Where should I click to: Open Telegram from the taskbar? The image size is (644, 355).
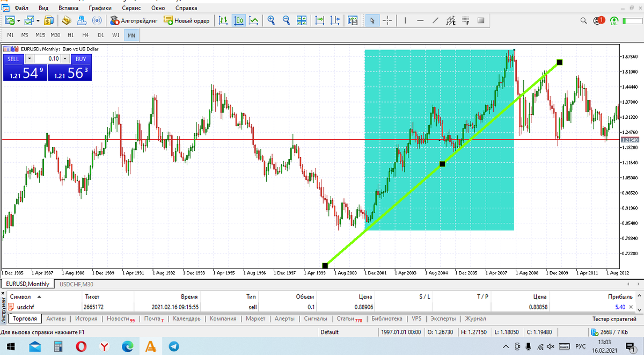point(173,346)
